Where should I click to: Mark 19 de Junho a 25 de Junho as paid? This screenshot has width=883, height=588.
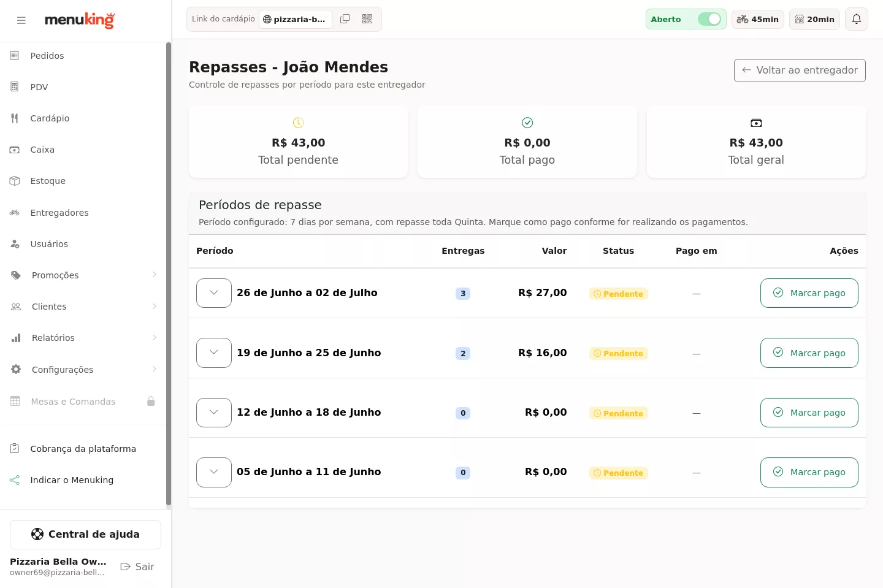[x=809, y=353]
